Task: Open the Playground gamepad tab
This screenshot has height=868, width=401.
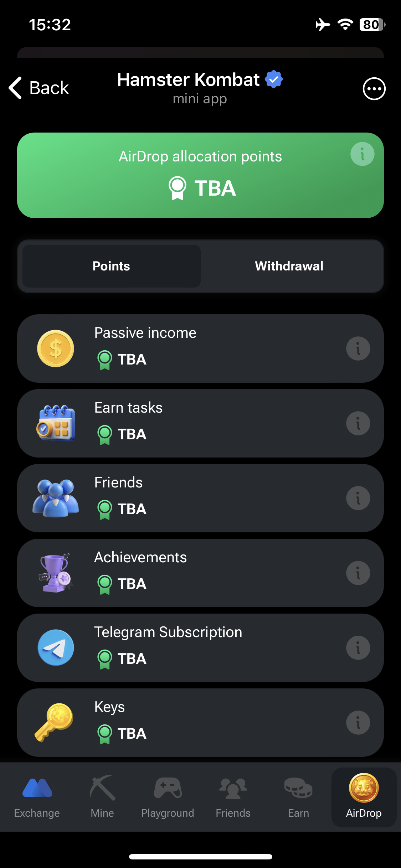Action: coord(168,797)
